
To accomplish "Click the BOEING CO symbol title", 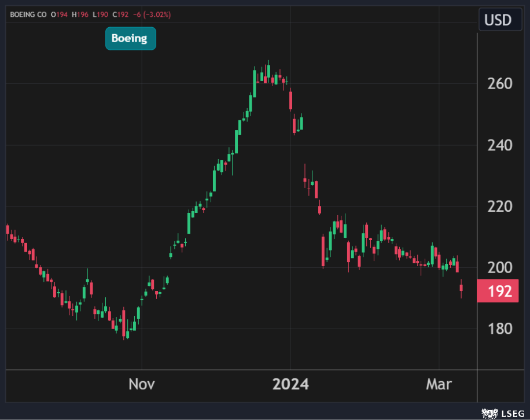I will (x=28, y=14).
